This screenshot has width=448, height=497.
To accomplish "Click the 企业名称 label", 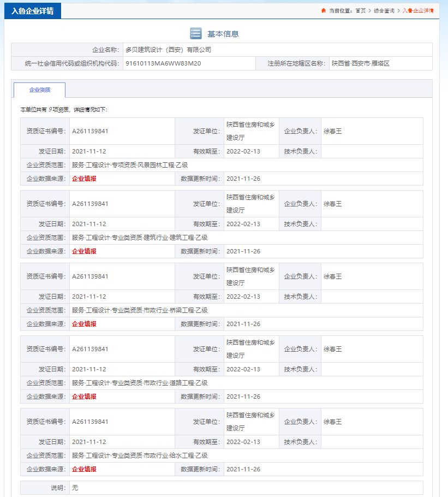I will [105, 50].
